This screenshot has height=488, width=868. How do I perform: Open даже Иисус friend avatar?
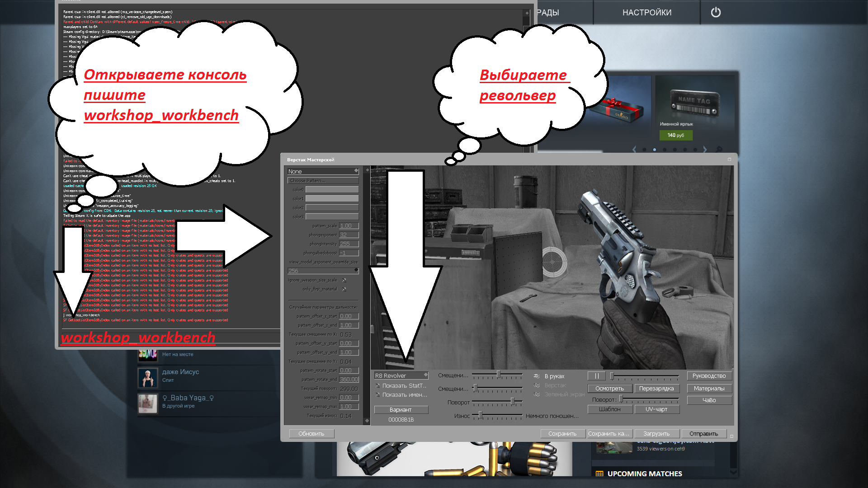click(147, 378)
